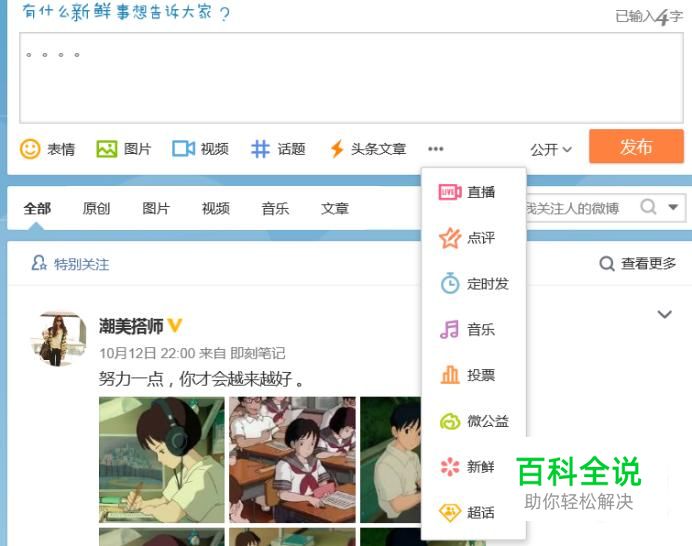
Task: Toggle the three-dots more options menu
Action: pos(436,149)
